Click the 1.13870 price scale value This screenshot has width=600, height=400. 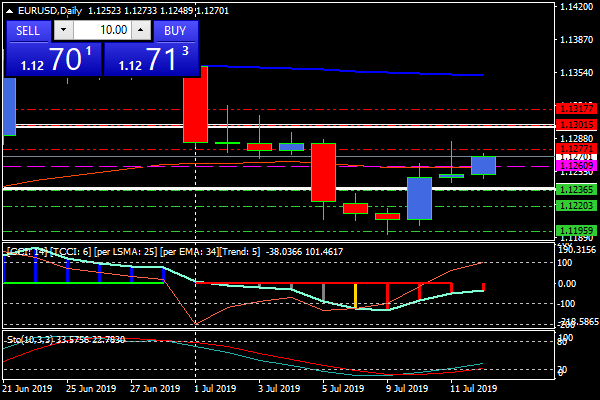tap(577, 40)
